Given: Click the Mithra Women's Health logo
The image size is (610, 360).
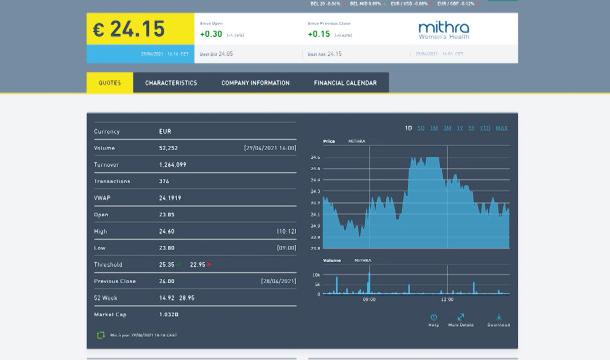Looking at the screenshot, I should coord(443,30).
